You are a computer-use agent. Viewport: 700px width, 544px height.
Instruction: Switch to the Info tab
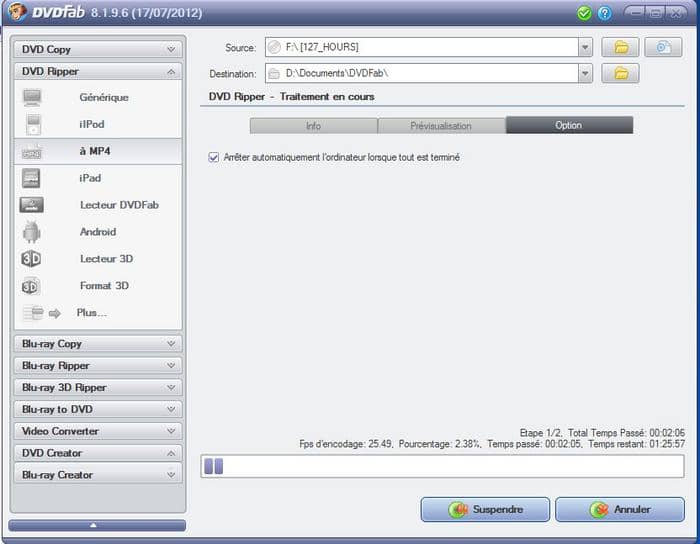point(313,126)
